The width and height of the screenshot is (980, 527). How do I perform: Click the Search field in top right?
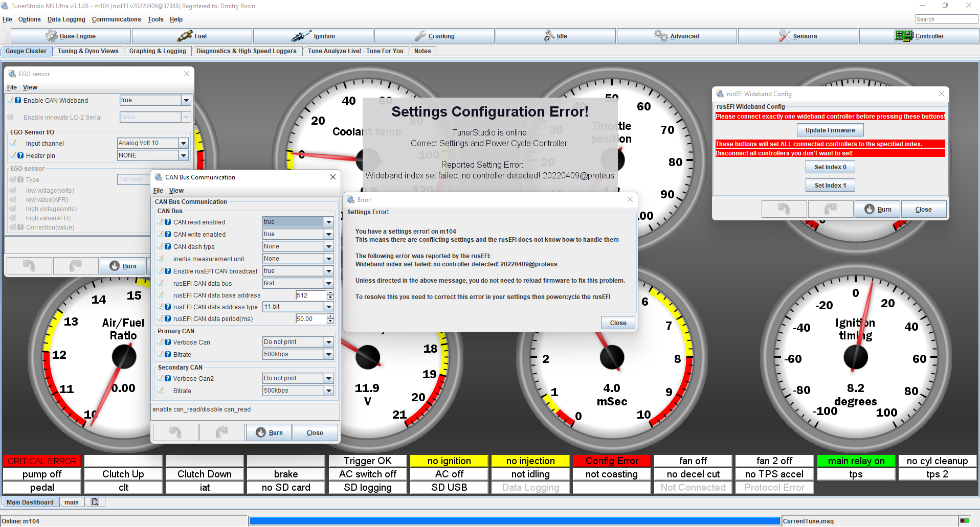946,19
